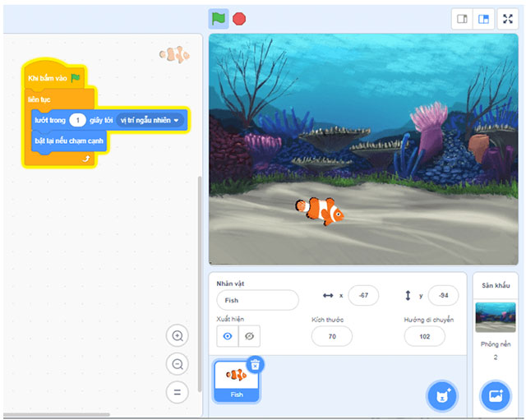Click the red stop button
The width and height of the screenshot is (526, 420).
point(239,19)
